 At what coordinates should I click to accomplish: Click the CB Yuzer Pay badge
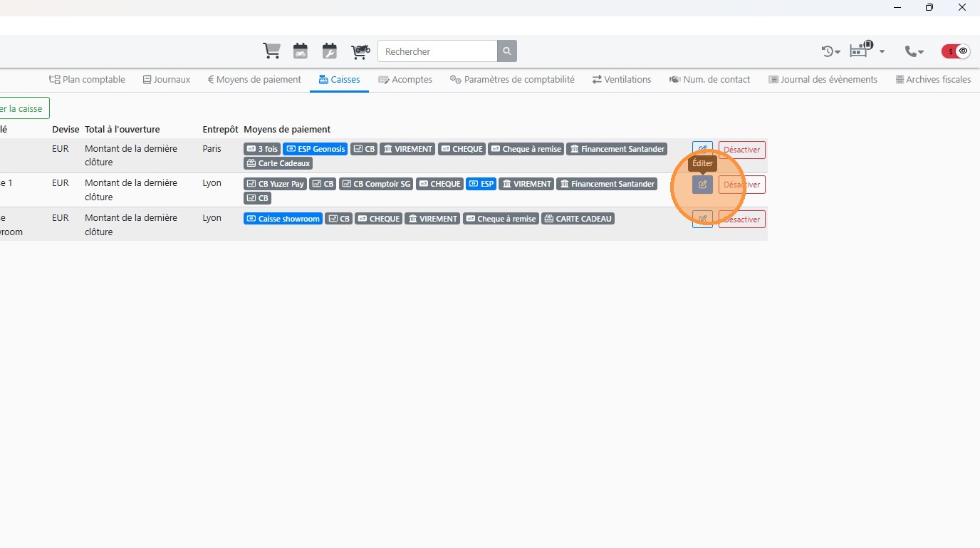click(276, 184)
